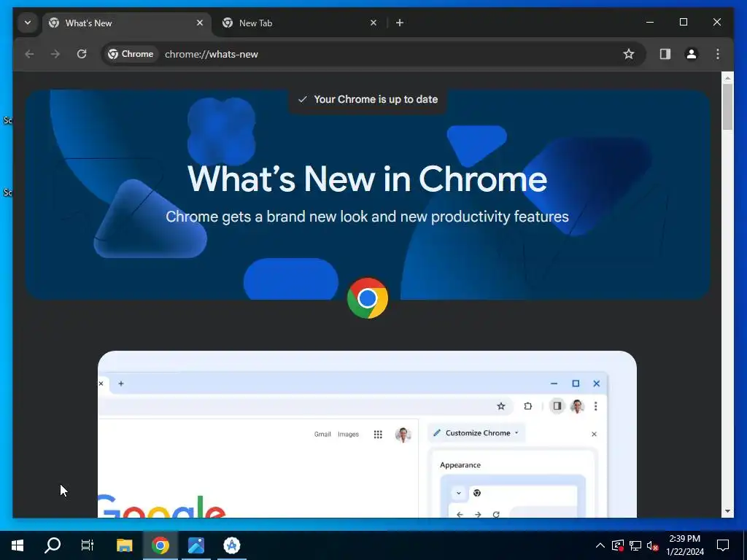Click Chrome icon on taskbar
The image size is (747, 560).
click(x=160, y=545)
